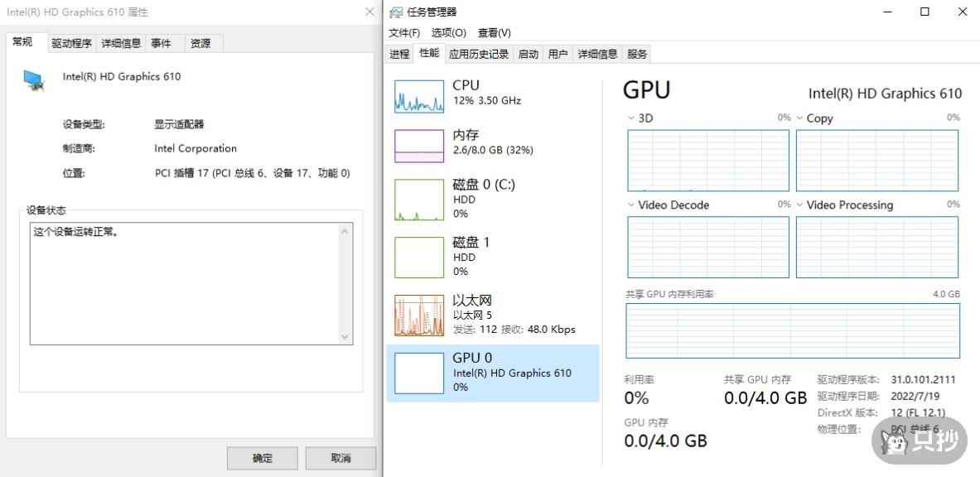Viewport: 980px width, 477px height.
Task: Expand the Video Decode engine dropdown
Action: 632,205
